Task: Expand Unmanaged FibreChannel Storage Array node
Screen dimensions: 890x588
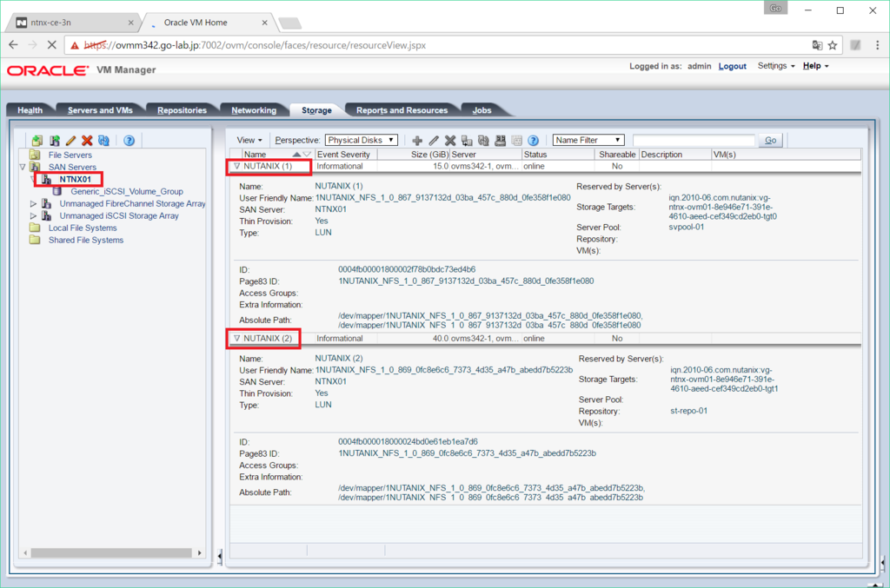Action: (33, 203)
